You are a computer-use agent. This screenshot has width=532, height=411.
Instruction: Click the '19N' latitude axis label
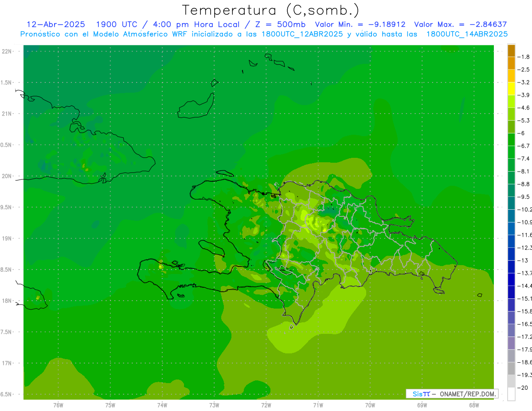[x=7, y=239]
